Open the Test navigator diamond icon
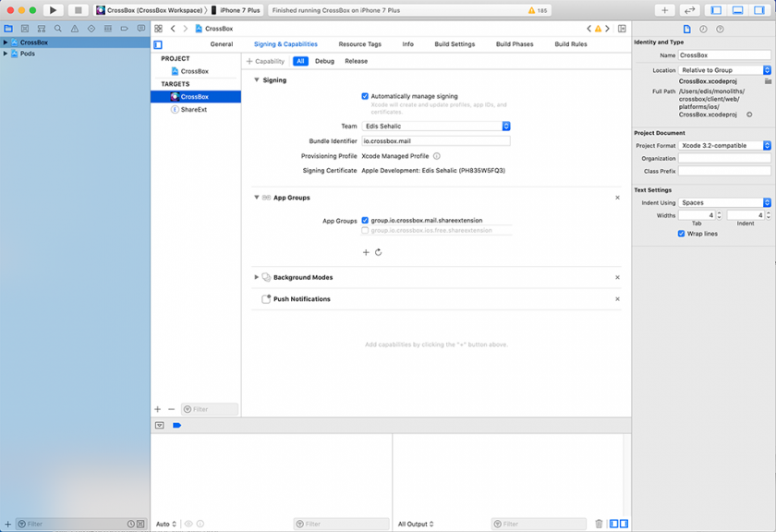The height and width of the screenshot is (532, 776). [91, 29]
